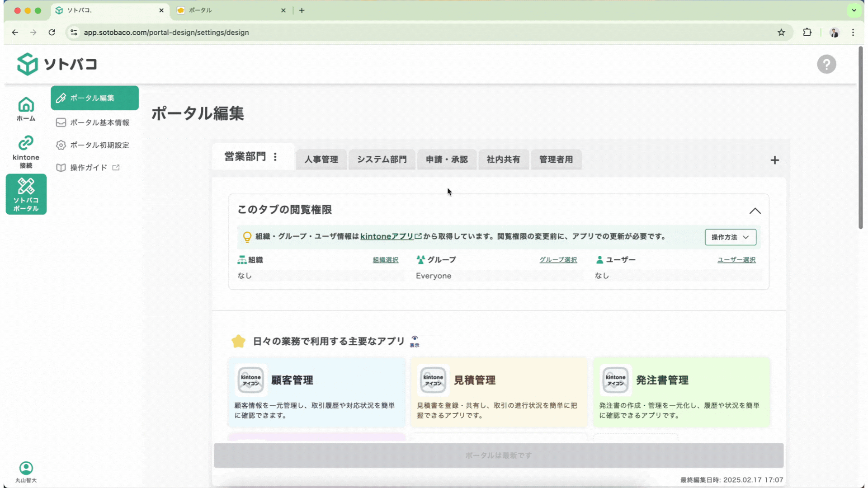868x488 pixels.
Task: Click the グループ選択 link
Action: pyautogui.click(x=558, y=260)
